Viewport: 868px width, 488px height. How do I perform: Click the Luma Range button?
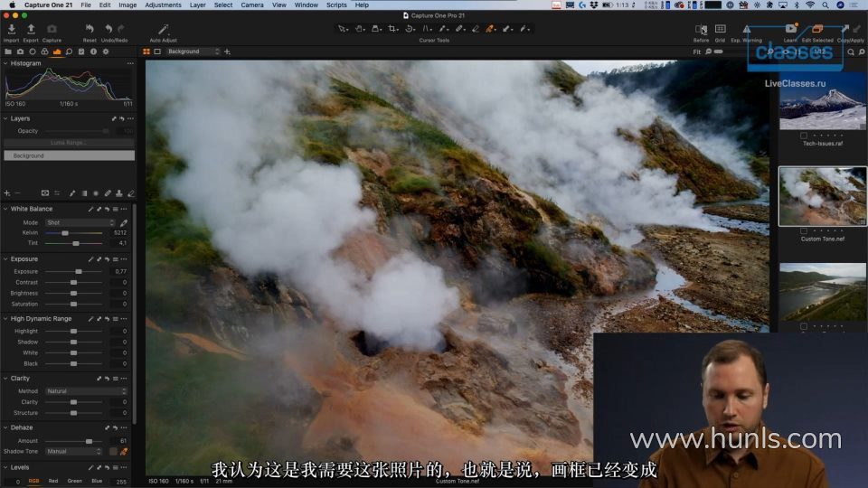[x=69, y=143]
